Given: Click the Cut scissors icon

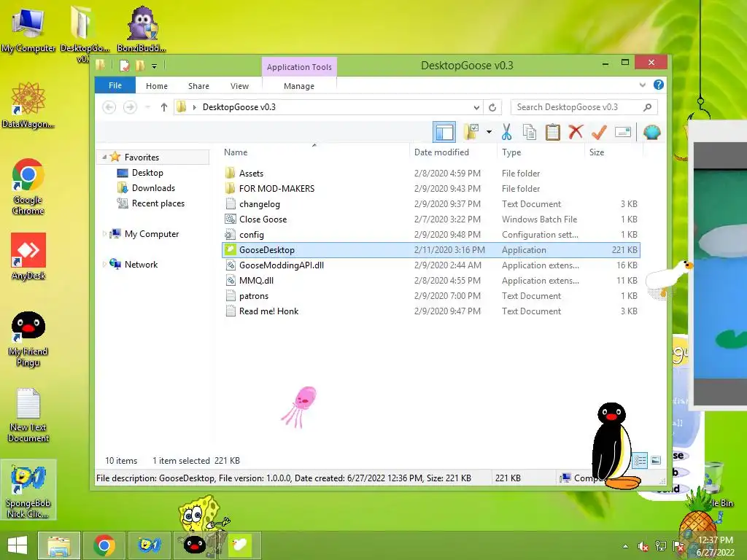Looking at the screenshot, I should pos(506,133).
